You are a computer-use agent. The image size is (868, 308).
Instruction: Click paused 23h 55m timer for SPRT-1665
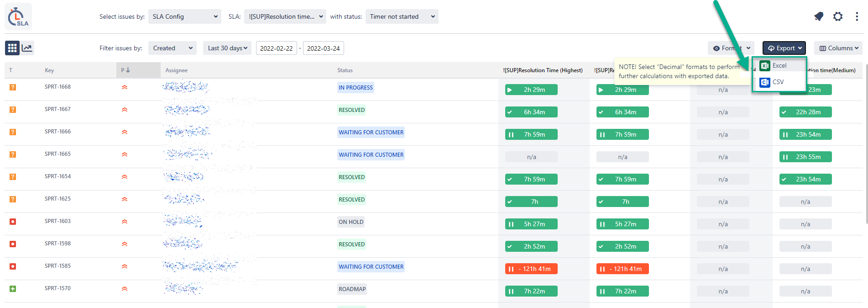(x=805, y=157)
